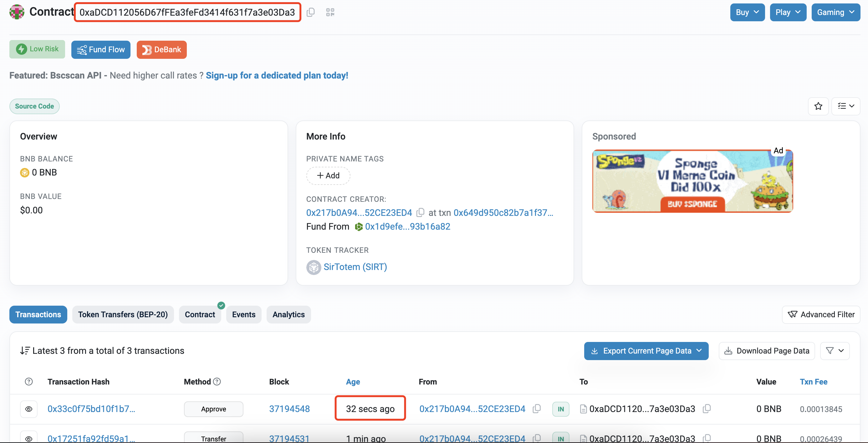Screen dimensions: 868x443
Task: Toggle the Age column time format
Action: tap(353, 381)
